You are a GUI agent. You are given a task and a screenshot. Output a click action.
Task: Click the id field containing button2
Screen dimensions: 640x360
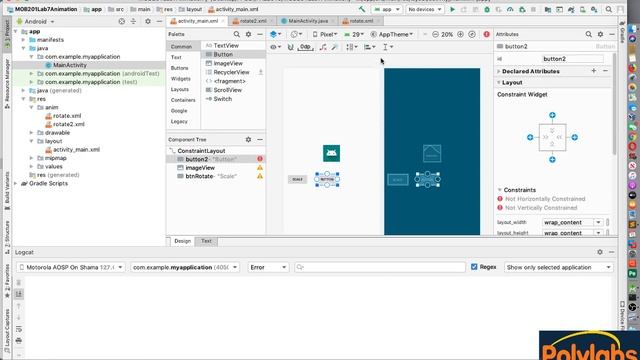coord(573,59)
